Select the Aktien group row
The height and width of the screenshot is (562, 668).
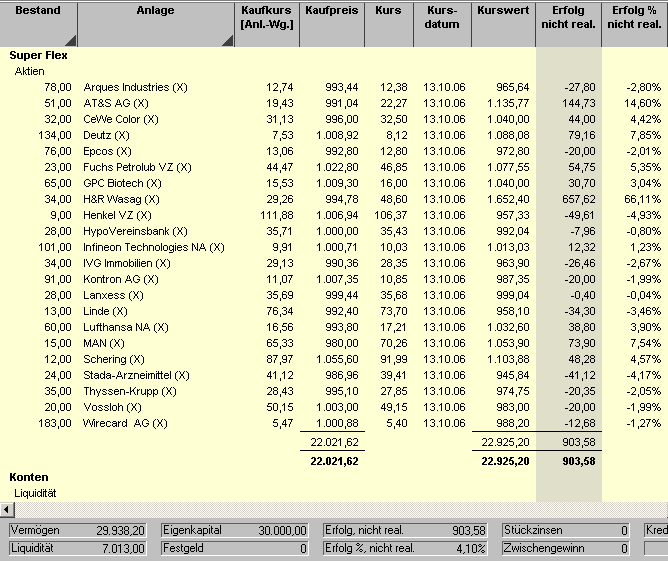click(29, 71)
